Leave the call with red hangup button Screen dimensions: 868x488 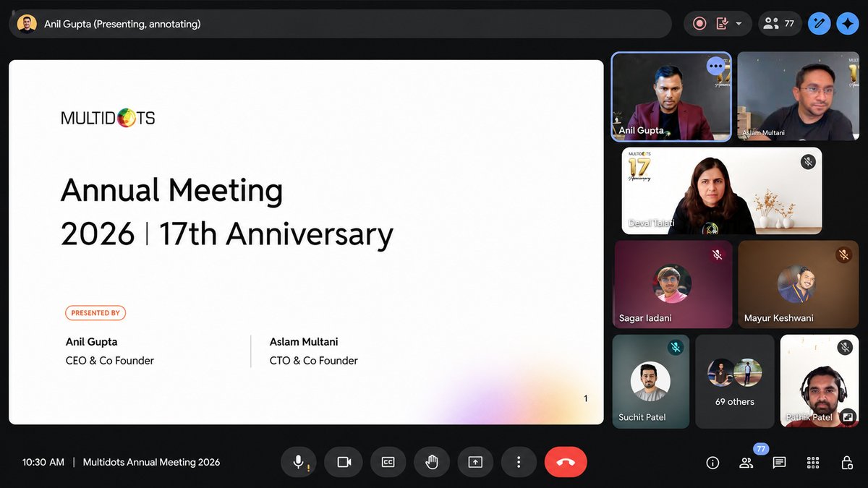coord(566,462)
